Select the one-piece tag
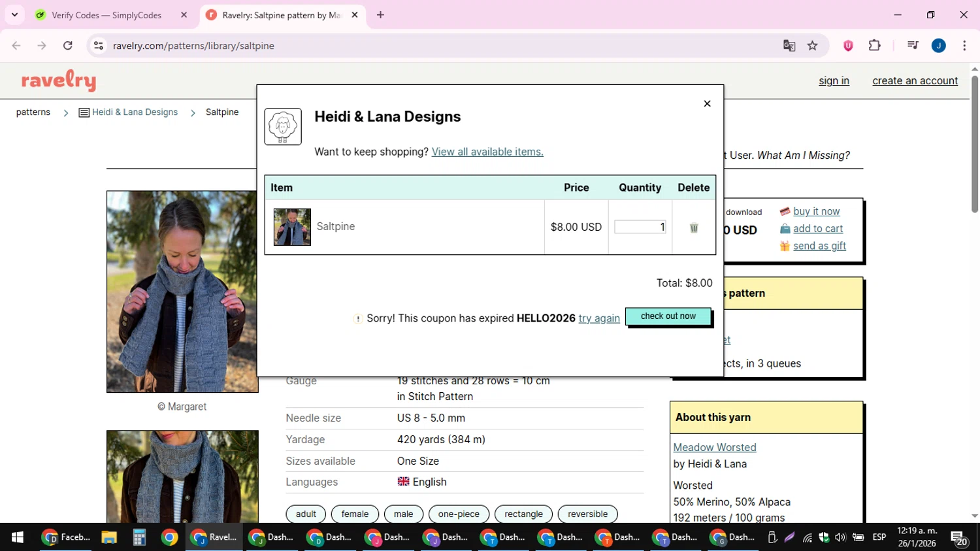The height and width of the screenshot is (551, 980). pyautogui.click(x=459, y=514)
